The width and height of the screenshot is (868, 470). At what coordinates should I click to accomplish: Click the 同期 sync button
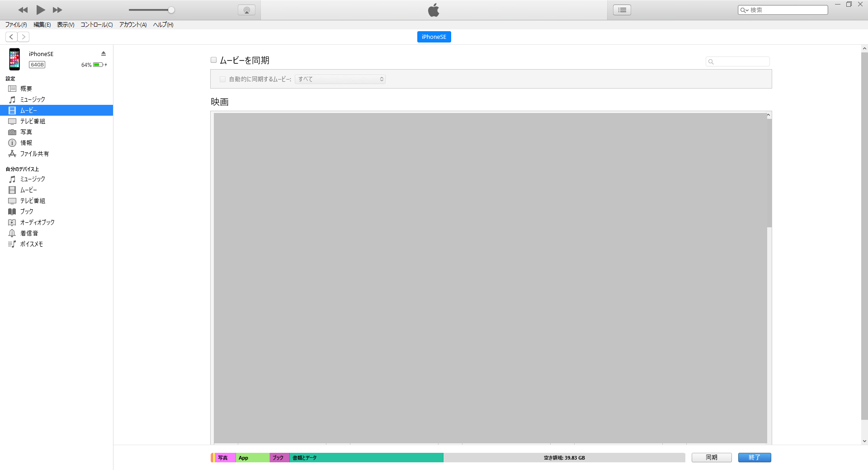point(712,457)
